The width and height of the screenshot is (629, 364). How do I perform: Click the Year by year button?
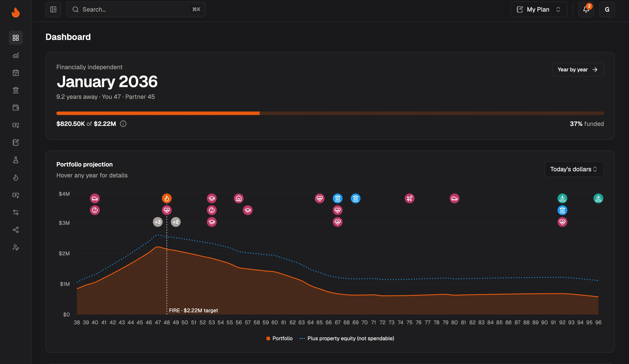[x=578, y=70]
